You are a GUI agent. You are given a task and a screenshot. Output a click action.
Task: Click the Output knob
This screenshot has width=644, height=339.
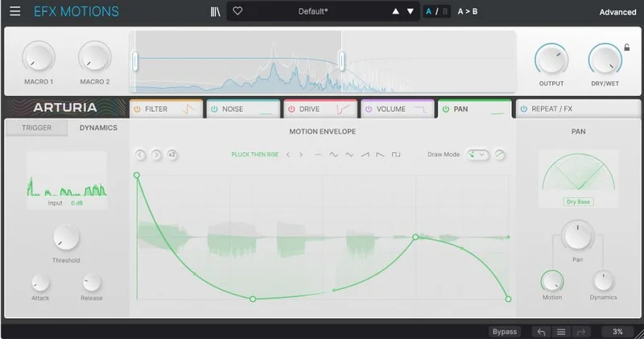pos(551,60)
